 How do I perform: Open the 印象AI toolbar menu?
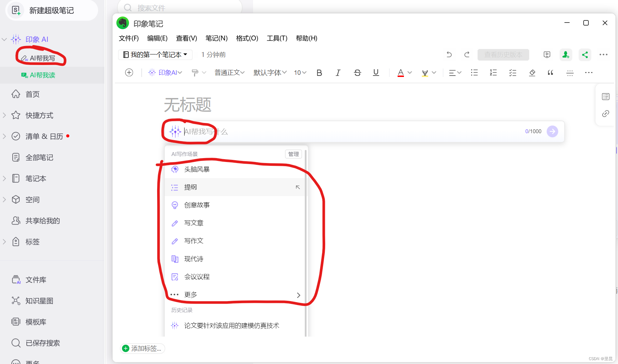click(x=165, y=73)
